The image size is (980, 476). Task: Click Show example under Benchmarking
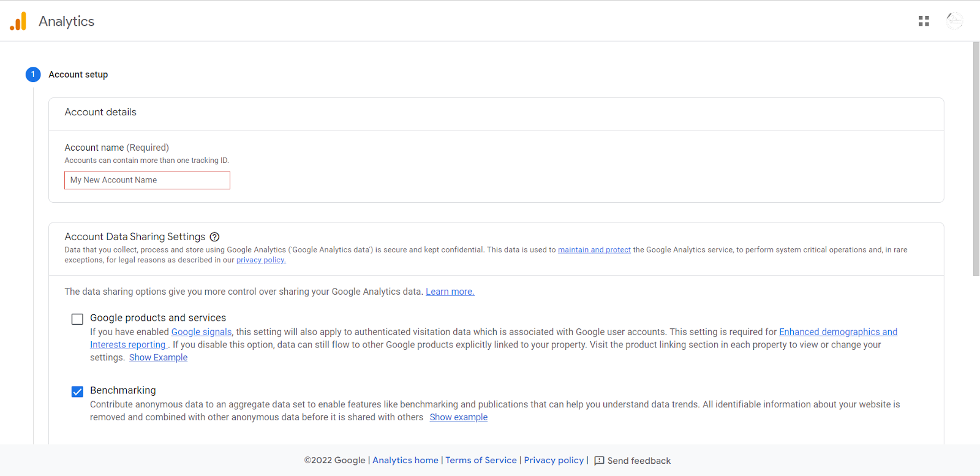click(459, 417)
